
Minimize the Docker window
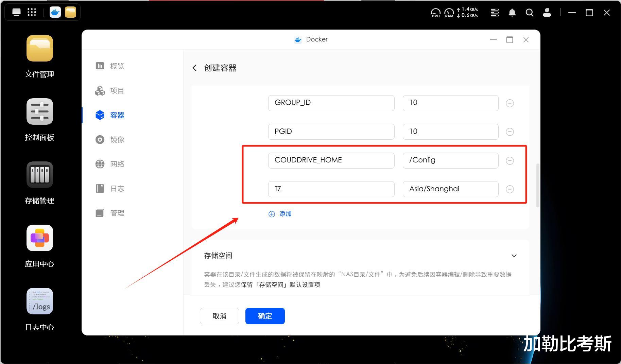(x=493, y=40)
